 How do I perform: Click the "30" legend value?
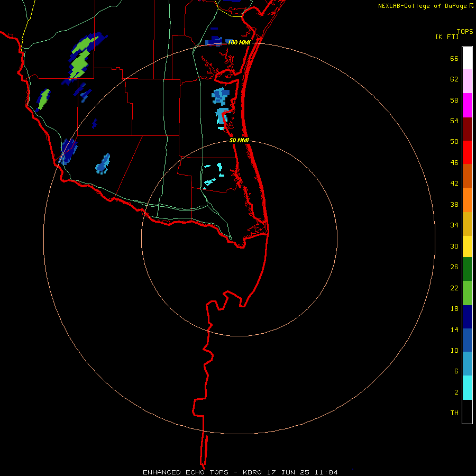[x=454, y=246]
